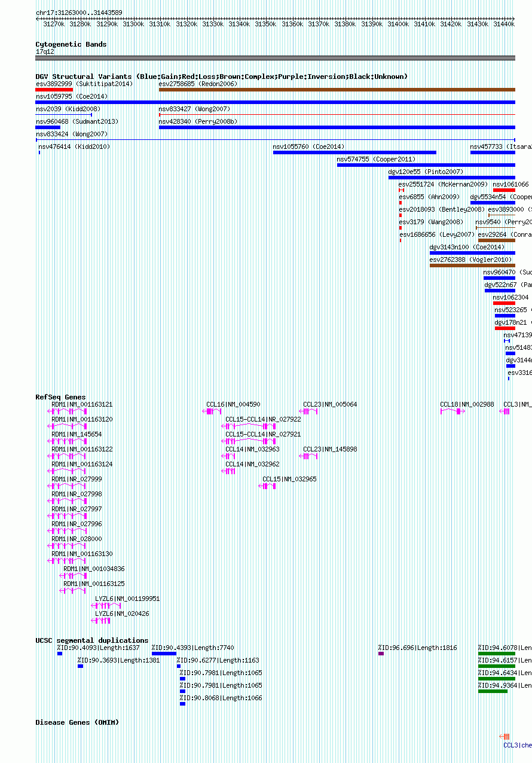Select variant nsv833424 (Wong2007) label
This screenshot has height=763, width=532.
coord(71,134)
